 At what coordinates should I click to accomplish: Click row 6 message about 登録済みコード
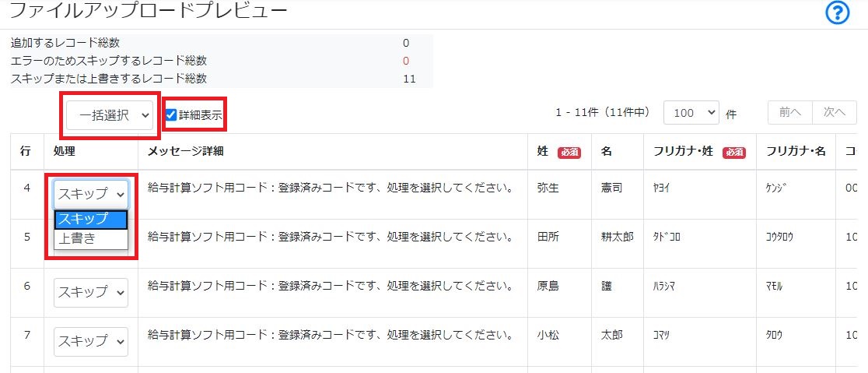(x=329, y=286)
